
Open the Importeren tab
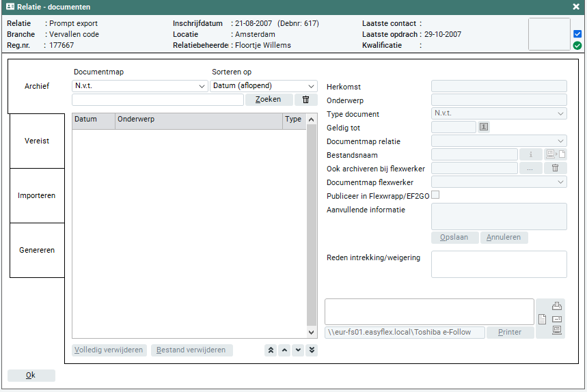(37, 195)
